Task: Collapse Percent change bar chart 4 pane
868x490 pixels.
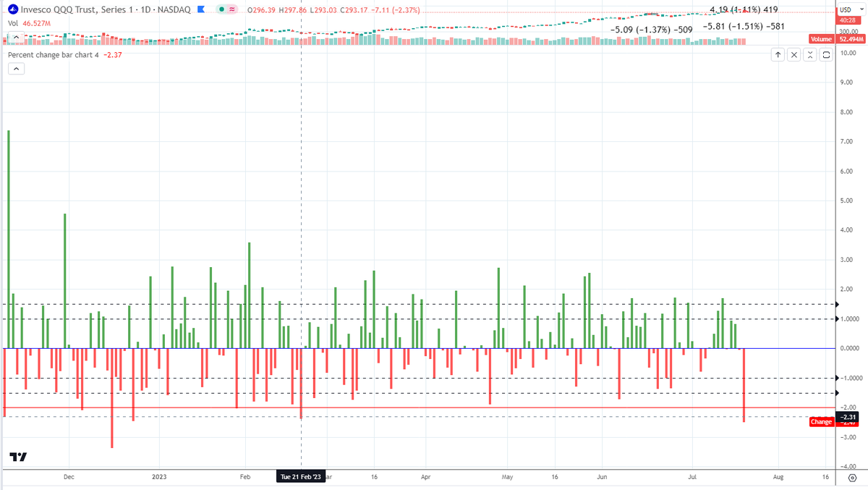Action: [x=16, y=69]
